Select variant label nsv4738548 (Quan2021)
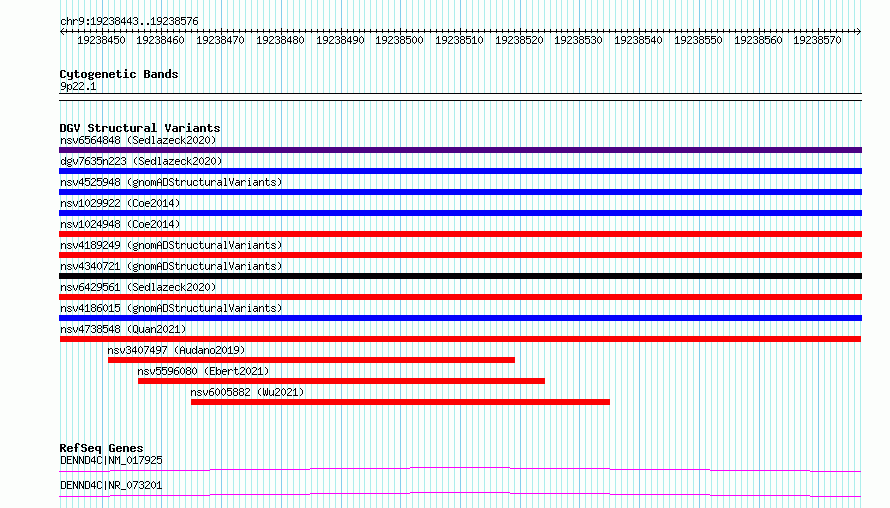The height and width of the screenshot is (508, 890). click(x=123, y=329)
